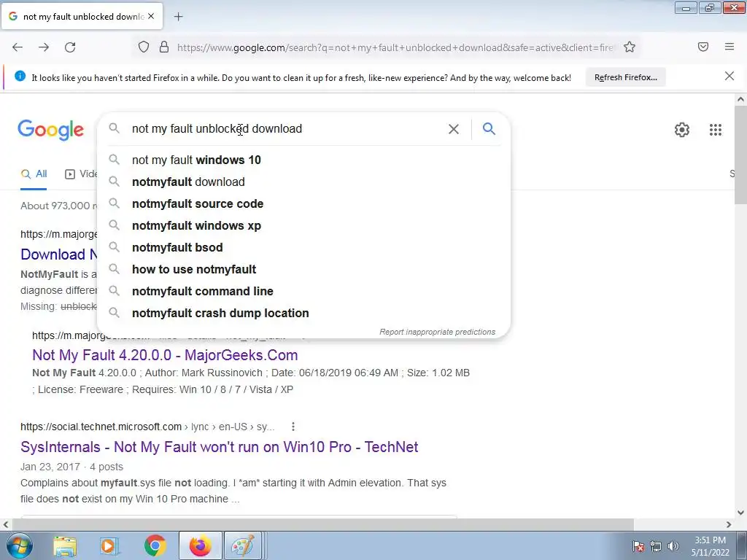Click the taskbar clock showing 3:51 PM

point(711,546)
